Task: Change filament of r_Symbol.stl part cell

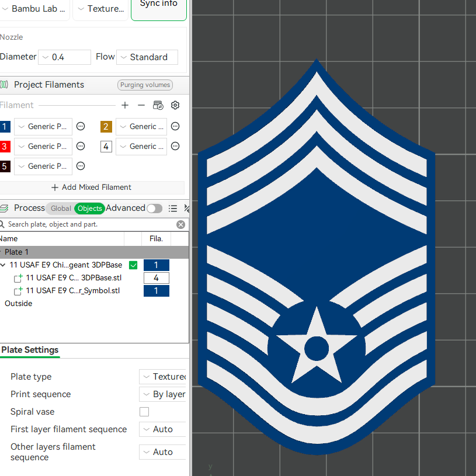Action: [157, 291]
